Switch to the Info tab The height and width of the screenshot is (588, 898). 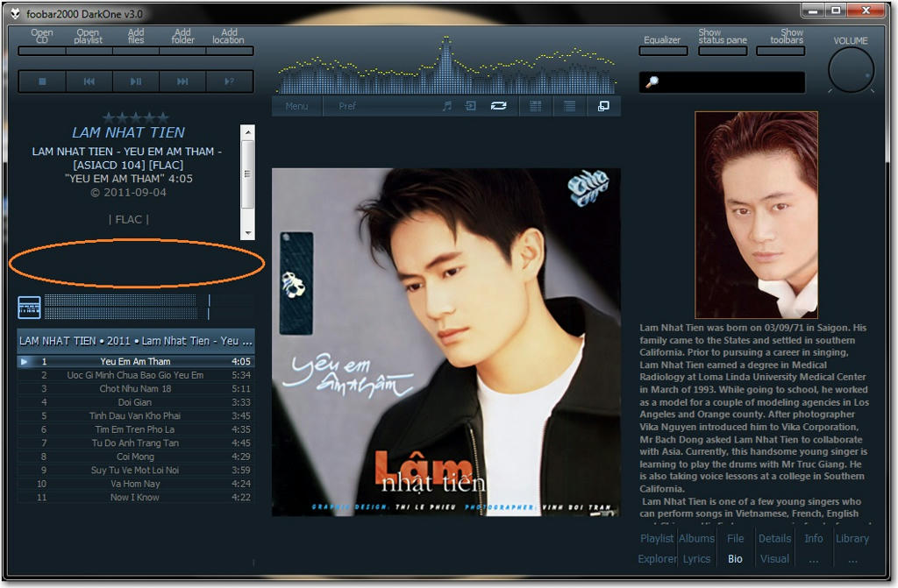tap(813, 538)
